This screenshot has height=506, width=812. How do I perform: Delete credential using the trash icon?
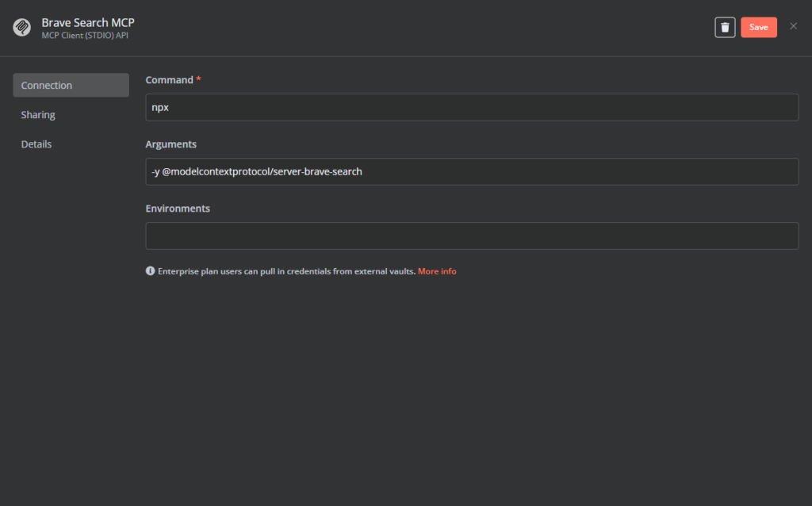tap(725, 27)
